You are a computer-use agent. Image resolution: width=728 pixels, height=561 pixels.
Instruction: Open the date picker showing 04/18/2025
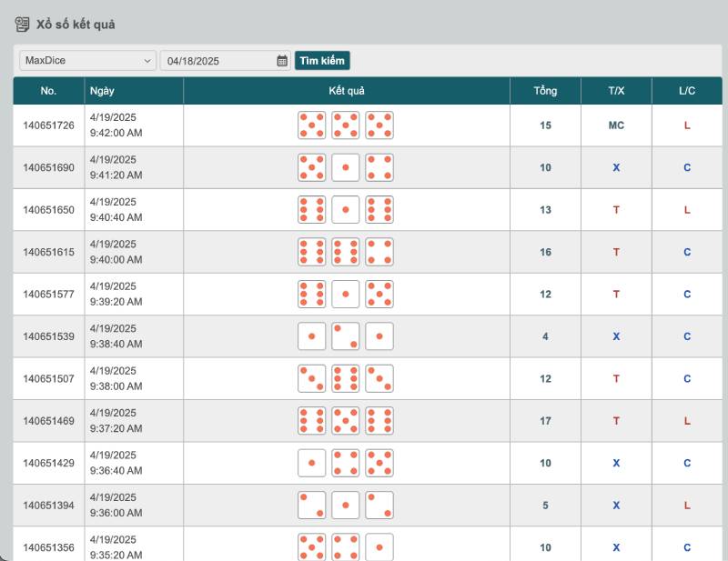pos(218,62)
